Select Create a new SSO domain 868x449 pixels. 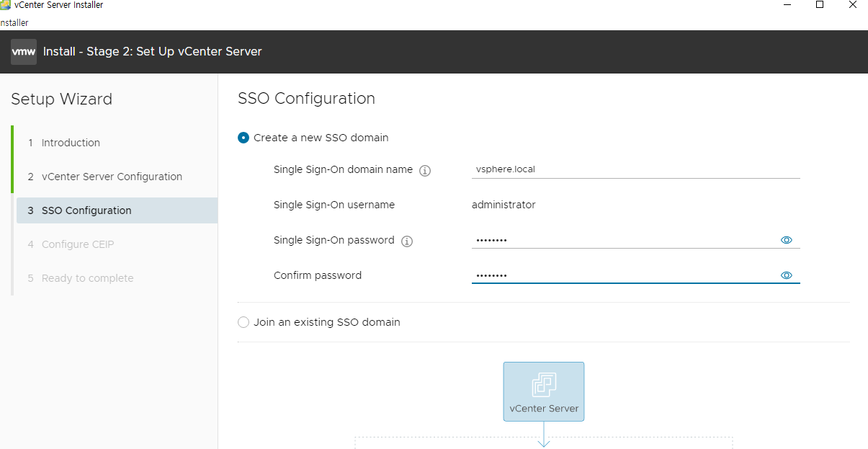[243, 138]
